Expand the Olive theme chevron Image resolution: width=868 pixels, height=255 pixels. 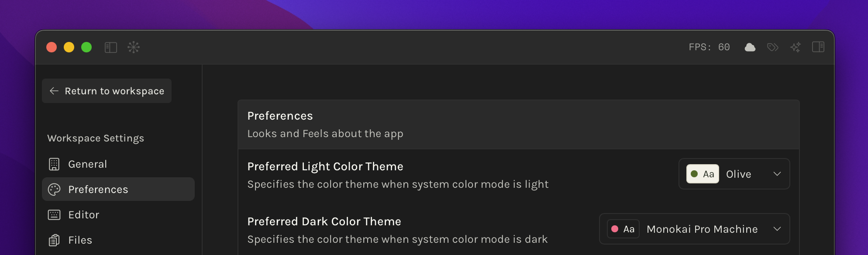point(777,174)
